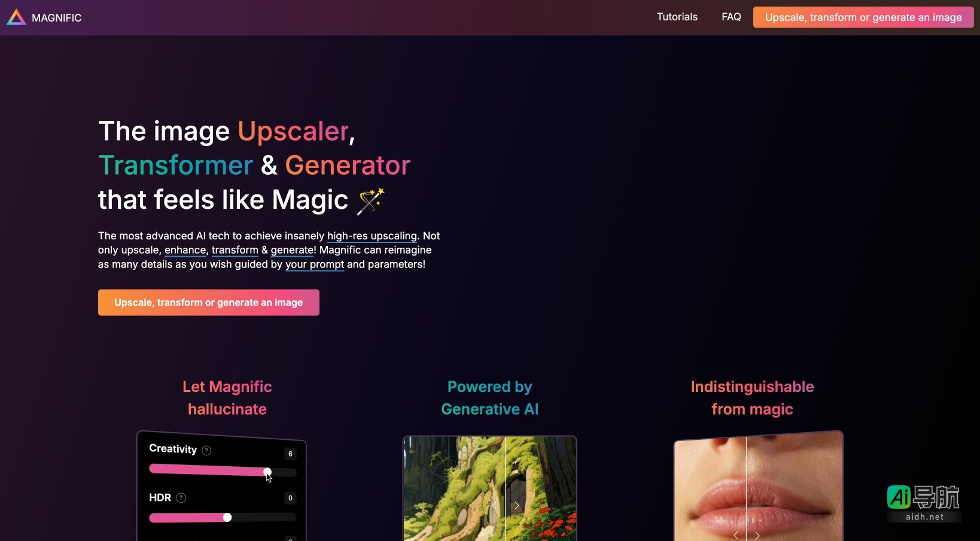Click the left arrow on the forest comparison image
Screen dimensions: 980x541
coord(494,506)
